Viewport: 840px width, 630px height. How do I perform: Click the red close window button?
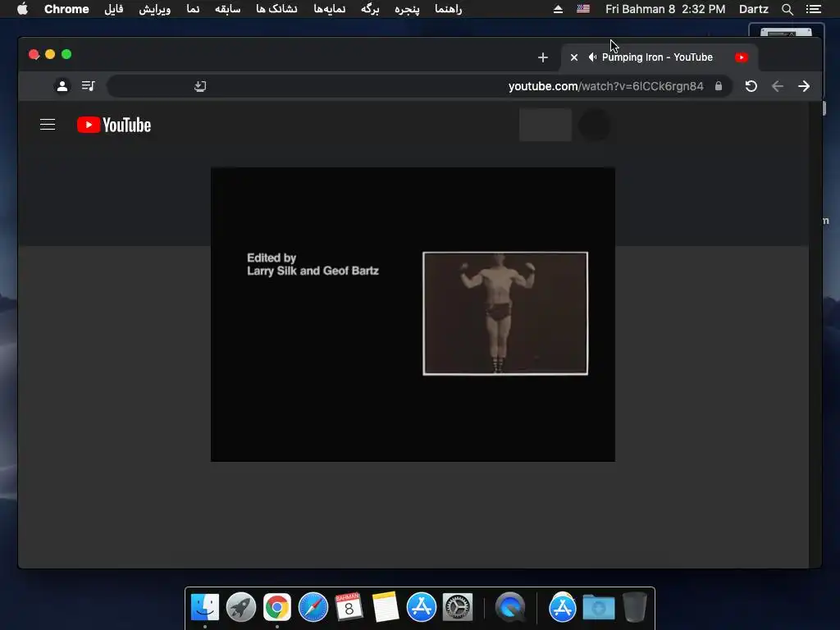pos(34,54)
